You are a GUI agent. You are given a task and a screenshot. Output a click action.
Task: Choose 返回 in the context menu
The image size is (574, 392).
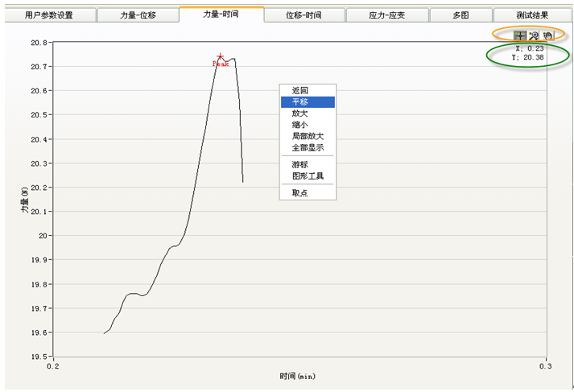click(x=299, y=91)
